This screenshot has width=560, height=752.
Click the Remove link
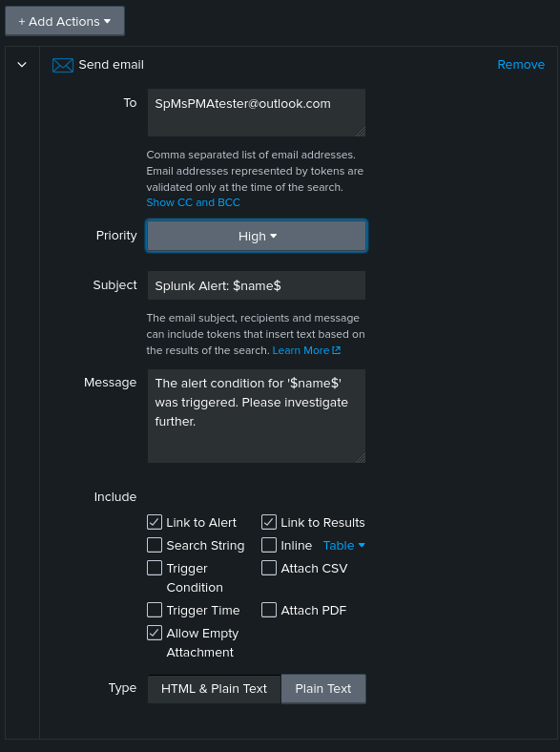point(521,64)
